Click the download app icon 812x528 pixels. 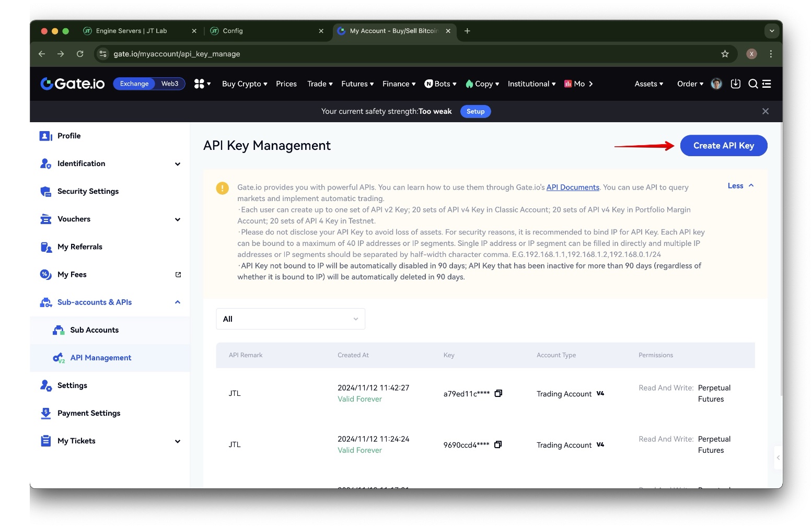click(736, 84)
